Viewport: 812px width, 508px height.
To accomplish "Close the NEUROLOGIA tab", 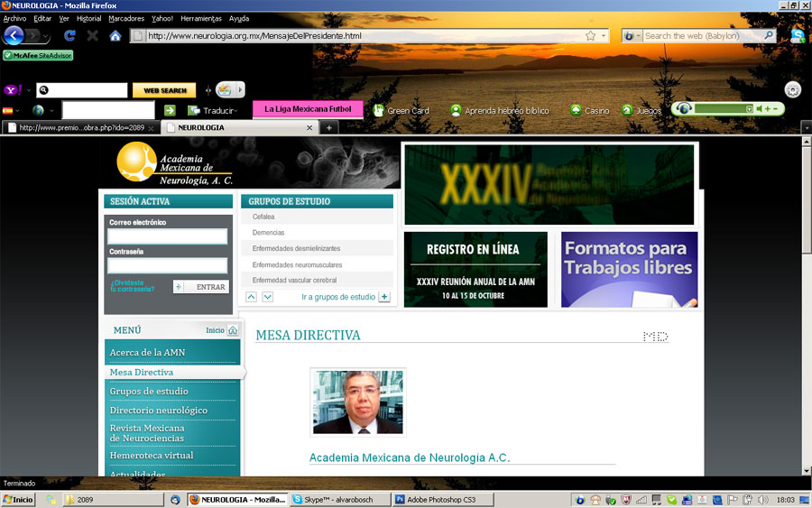I will coord(309,127).
